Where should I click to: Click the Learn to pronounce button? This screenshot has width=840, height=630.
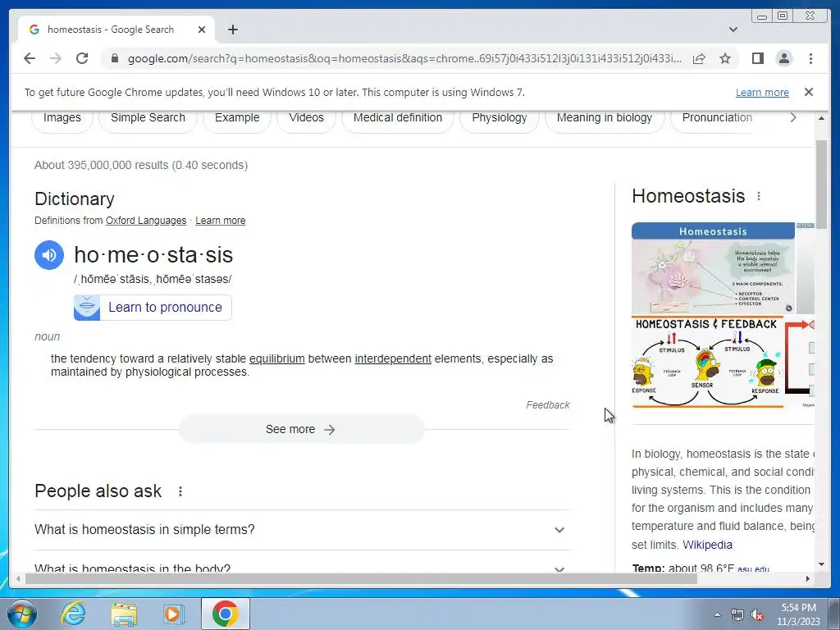tap(153, 308)
